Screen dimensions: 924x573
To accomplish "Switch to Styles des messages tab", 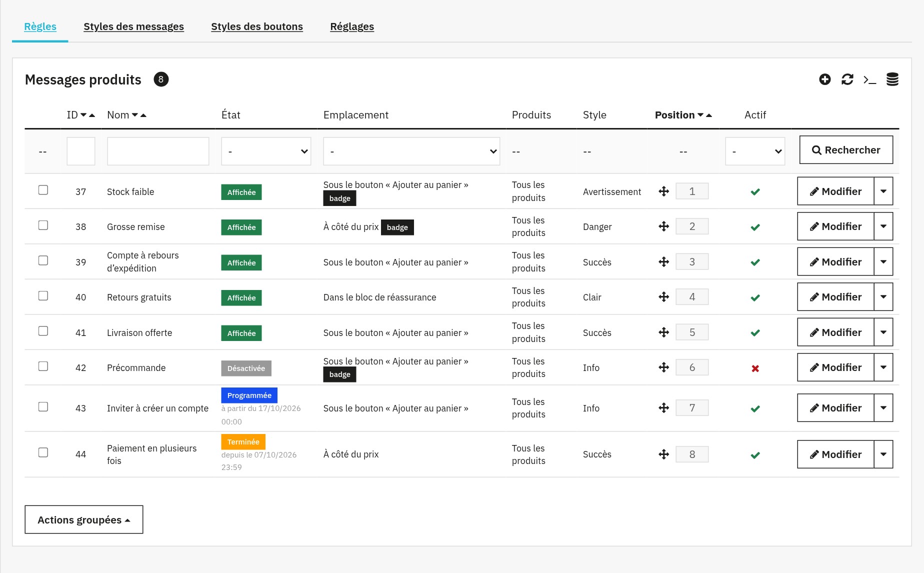I will 133,26.
